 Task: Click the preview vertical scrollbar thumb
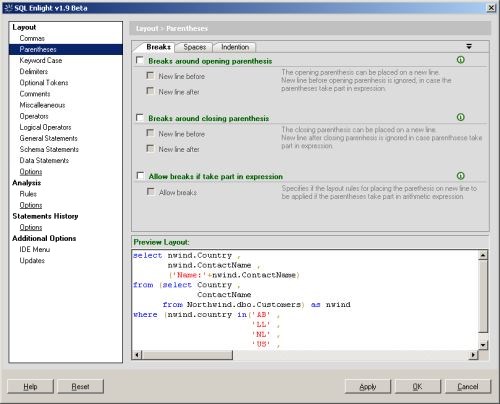click(x=483, y=296)
